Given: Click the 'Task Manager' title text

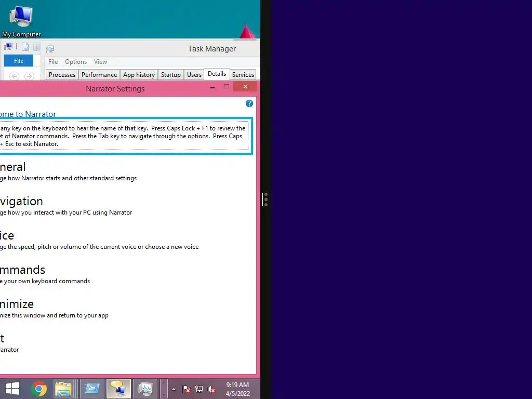Looking at the screenshot, I should pyautogui.click(x=212, y=49).
